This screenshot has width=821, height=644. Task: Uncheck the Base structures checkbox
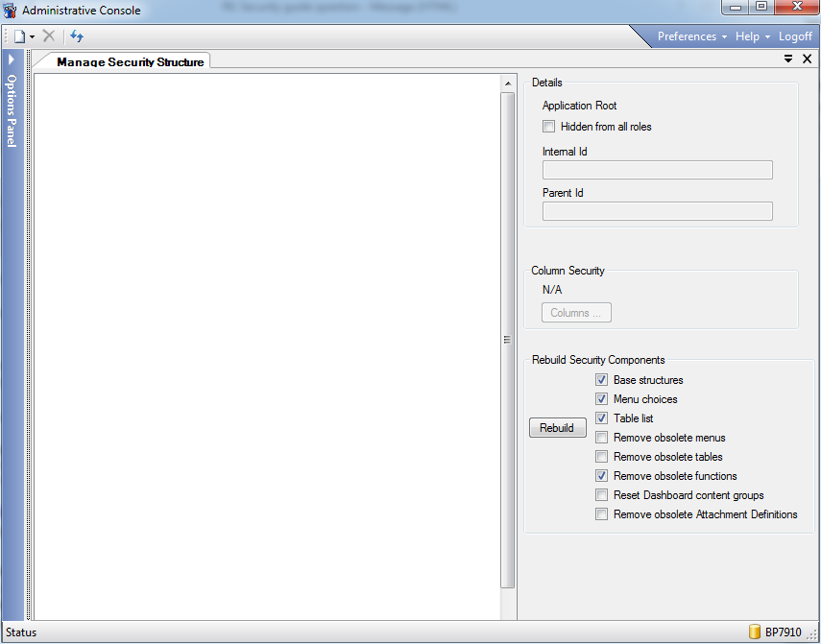coord(601,380)
